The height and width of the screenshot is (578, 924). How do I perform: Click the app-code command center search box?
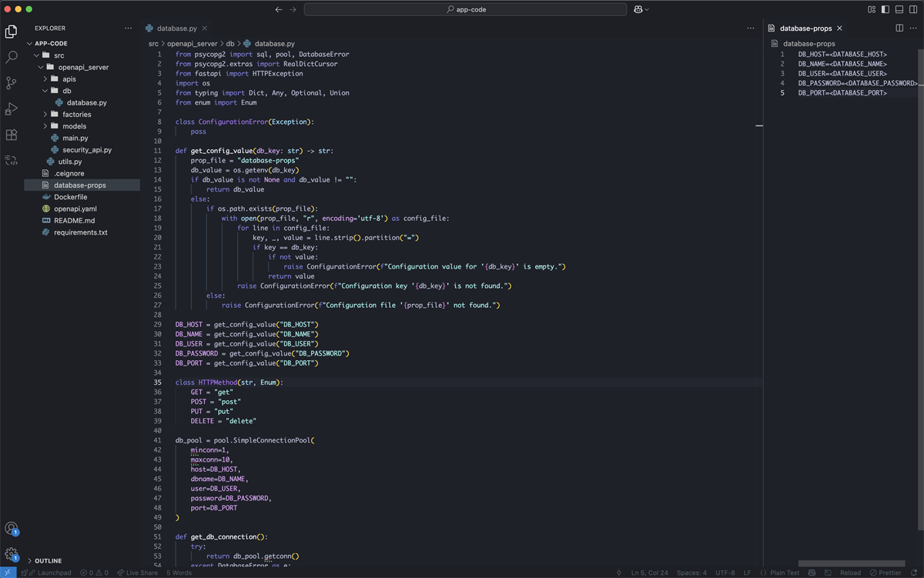(466, 9)
